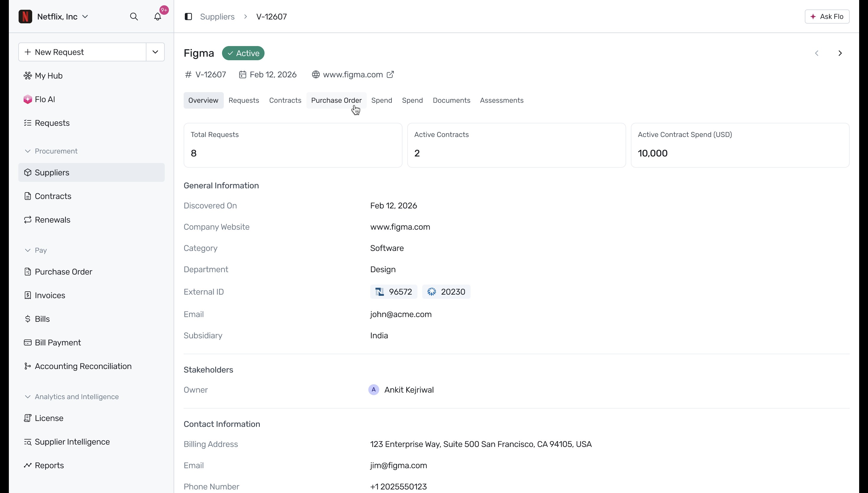The image size is (868, 493).
Task: Switch to the Documents tab
Action: tap(452, 101)
